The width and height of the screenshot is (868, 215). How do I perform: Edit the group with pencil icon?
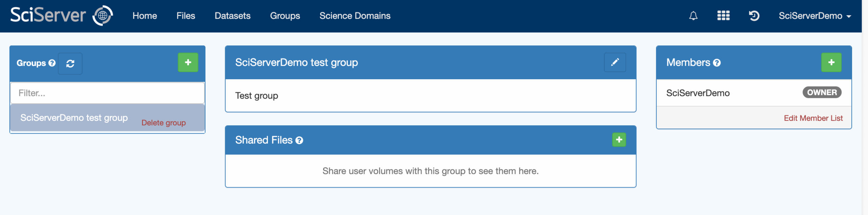point(614,63)
